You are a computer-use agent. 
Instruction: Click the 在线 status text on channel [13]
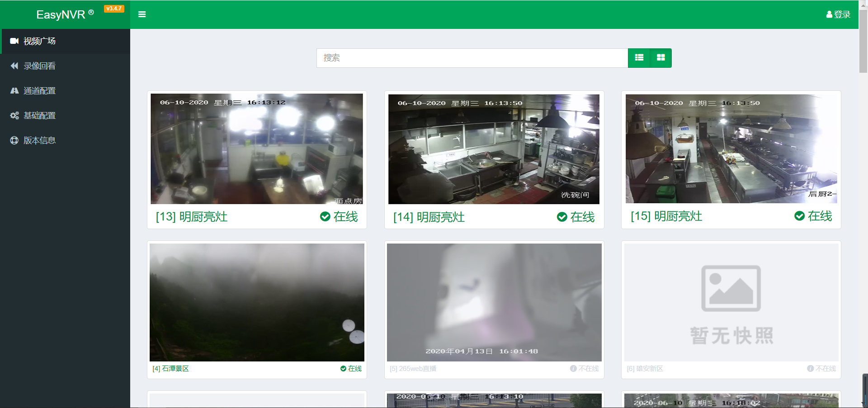click(x=345, y=217)
